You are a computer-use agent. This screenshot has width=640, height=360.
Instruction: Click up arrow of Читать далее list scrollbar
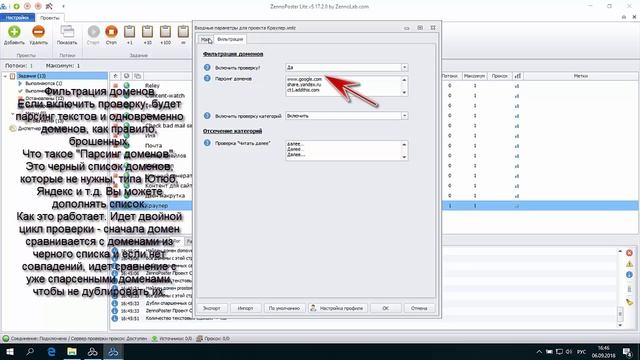404,144
